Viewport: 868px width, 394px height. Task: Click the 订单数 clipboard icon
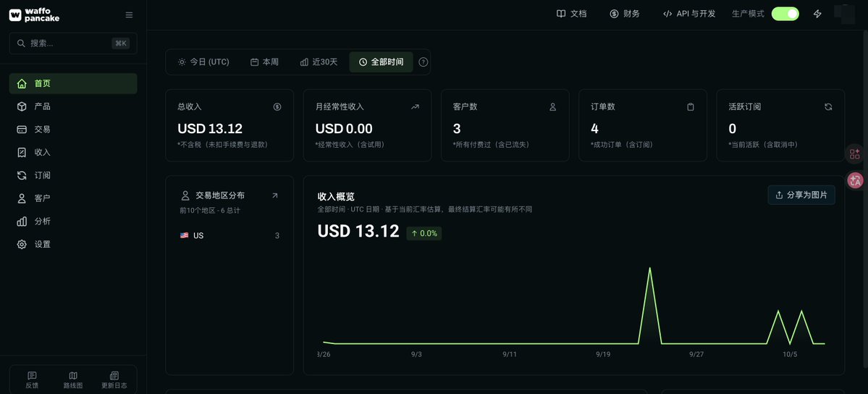point(691,107)
